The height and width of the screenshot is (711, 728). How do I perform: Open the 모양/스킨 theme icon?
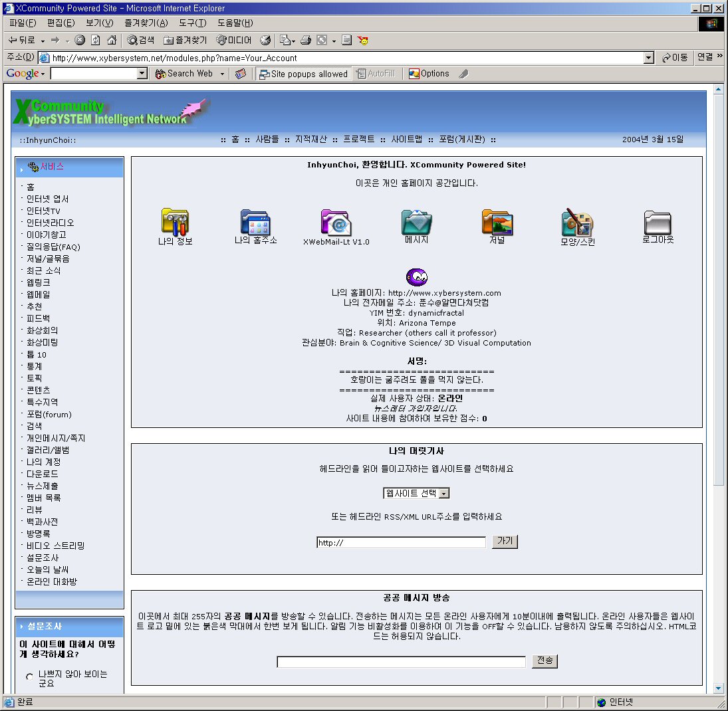coord(577,223)
